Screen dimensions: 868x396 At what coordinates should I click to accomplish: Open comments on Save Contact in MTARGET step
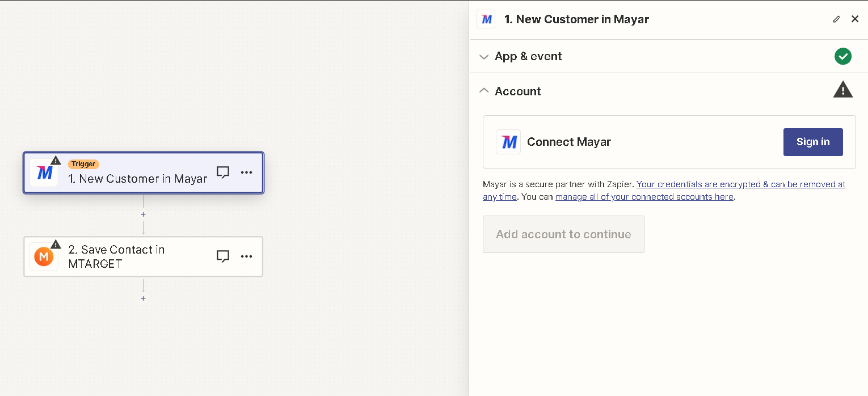point(223,256)
